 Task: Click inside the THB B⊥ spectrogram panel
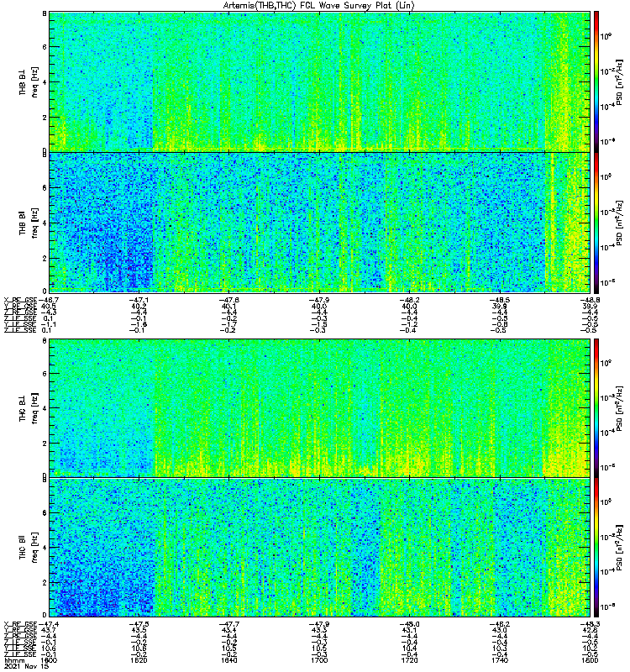click(319, 81)
